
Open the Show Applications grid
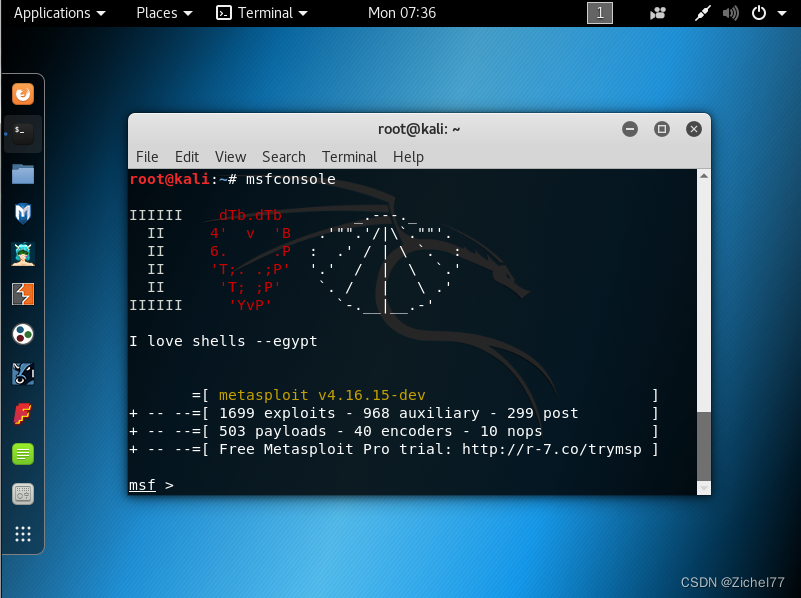coord(22,534)
